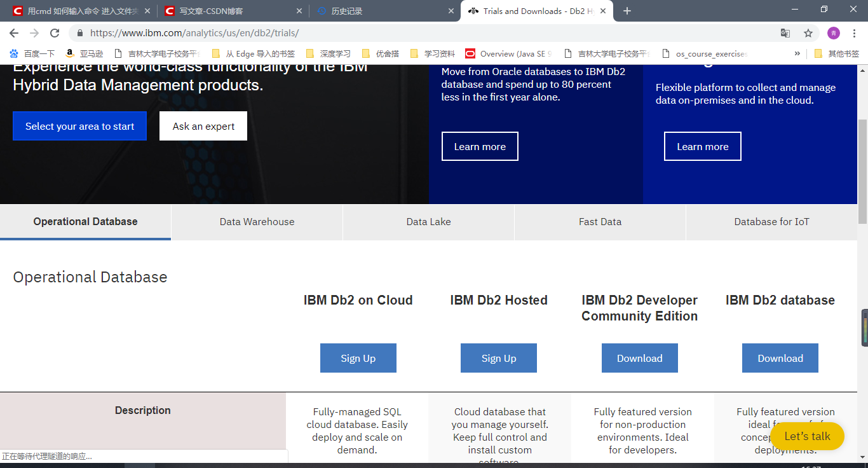The image size is (868, 468).
Task: Click the Ask an expert button
Action: [203, 126]
